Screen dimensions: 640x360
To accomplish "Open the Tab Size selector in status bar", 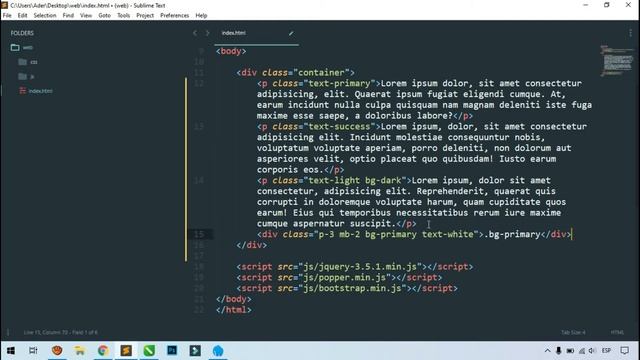I will click(x=573, y=332).
